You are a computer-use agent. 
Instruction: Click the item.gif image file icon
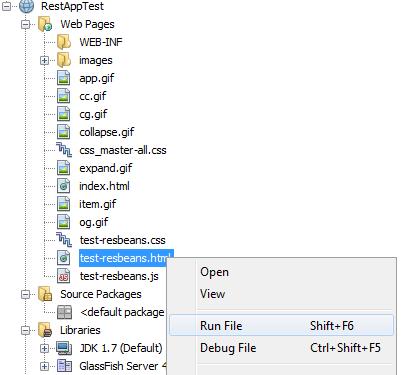pos(63,204)
